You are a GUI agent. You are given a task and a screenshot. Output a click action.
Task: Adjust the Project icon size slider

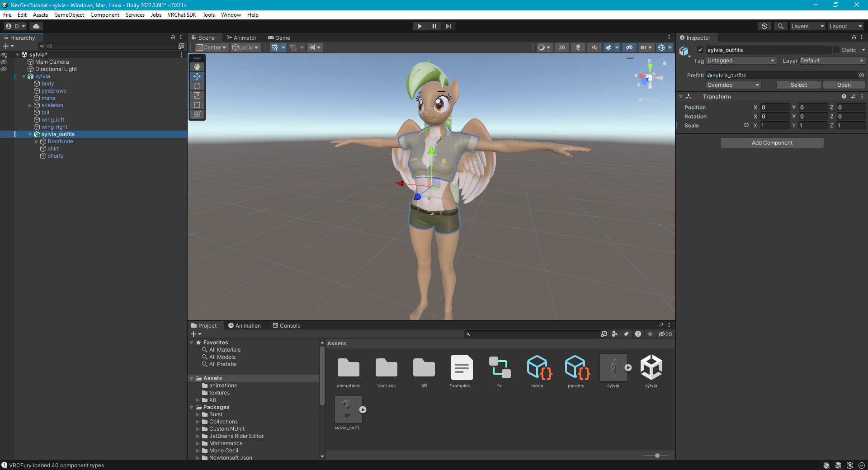(x=657, y=456)
